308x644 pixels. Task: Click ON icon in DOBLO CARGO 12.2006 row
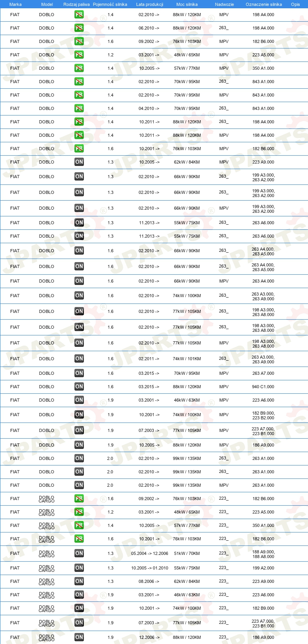click(79, 637)
